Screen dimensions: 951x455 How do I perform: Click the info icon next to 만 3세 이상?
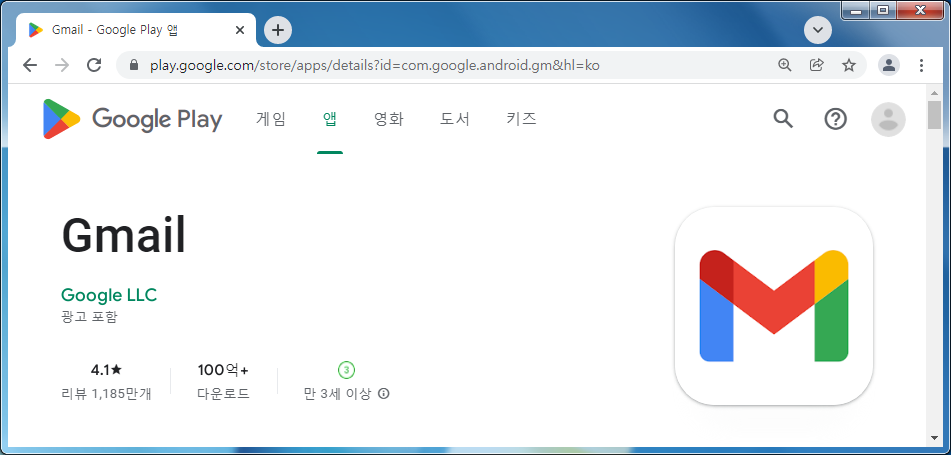383,394
